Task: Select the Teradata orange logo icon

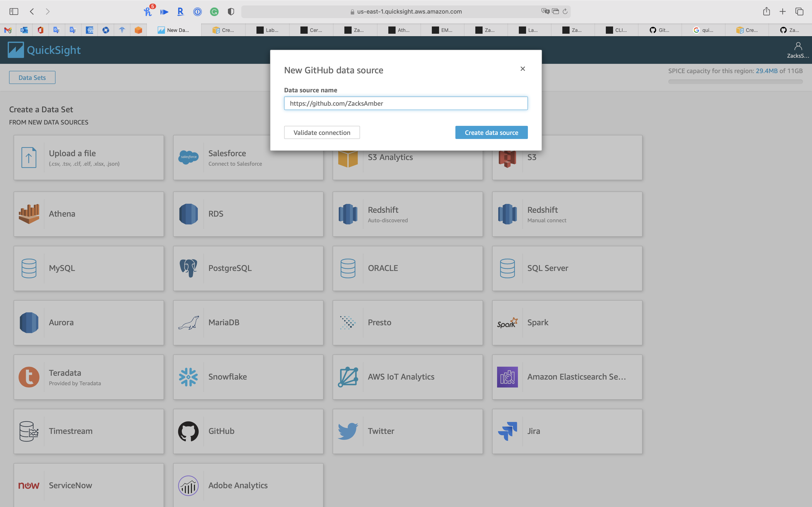Action: pyautogui.click(x=29, y=377)
